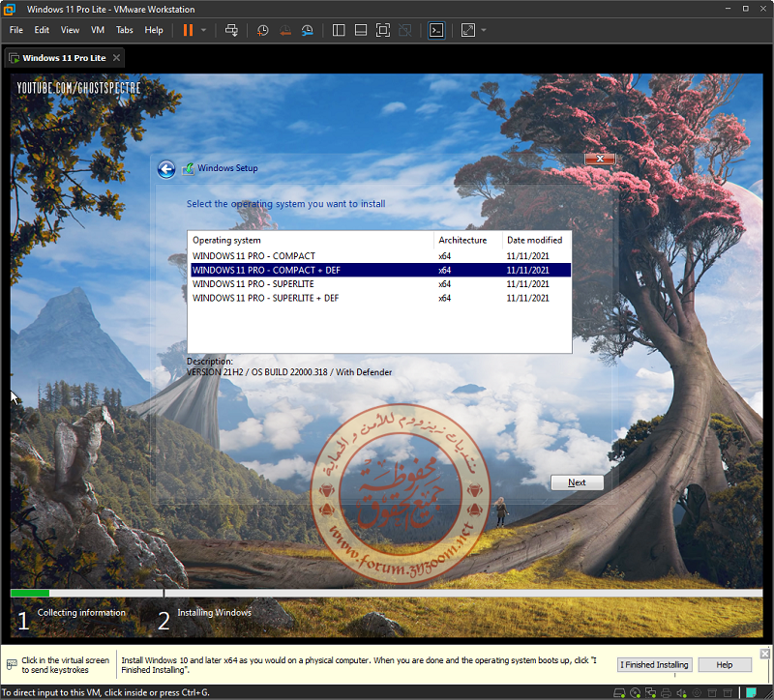This screenshot has width=774, height=700.
Task: Click the VMware Workstation title bar logo
Action: tap(9, 9)
